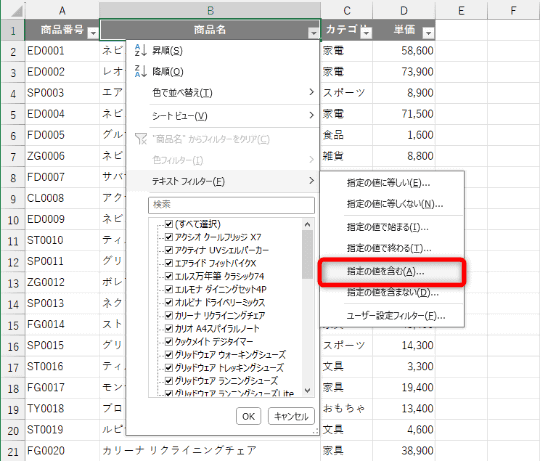540x461 pixels.
Task: Click the resize grip of filter popup
Action: click(315, 431)
